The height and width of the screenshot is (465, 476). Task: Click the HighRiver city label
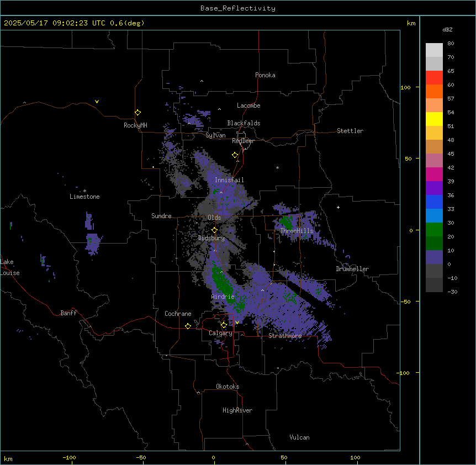point(237,410)
